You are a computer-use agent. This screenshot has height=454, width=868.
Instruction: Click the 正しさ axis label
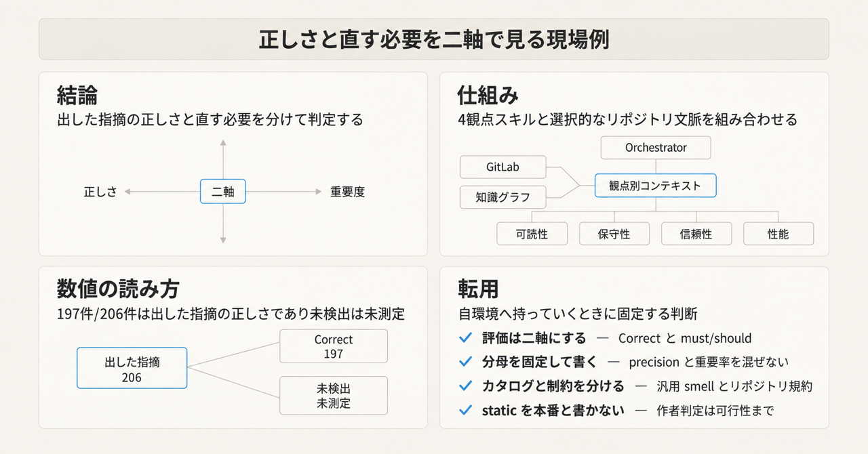100,192
